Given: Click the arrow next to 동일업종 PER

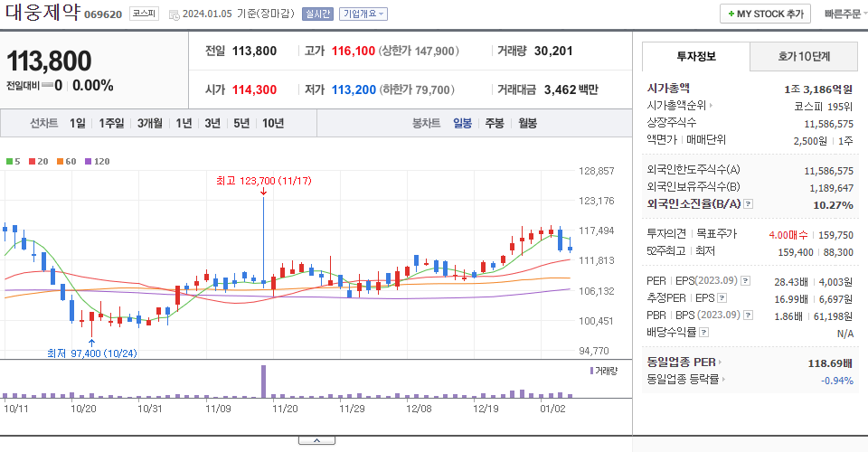Looking at the screenshot, I should (x=720, y=363).
